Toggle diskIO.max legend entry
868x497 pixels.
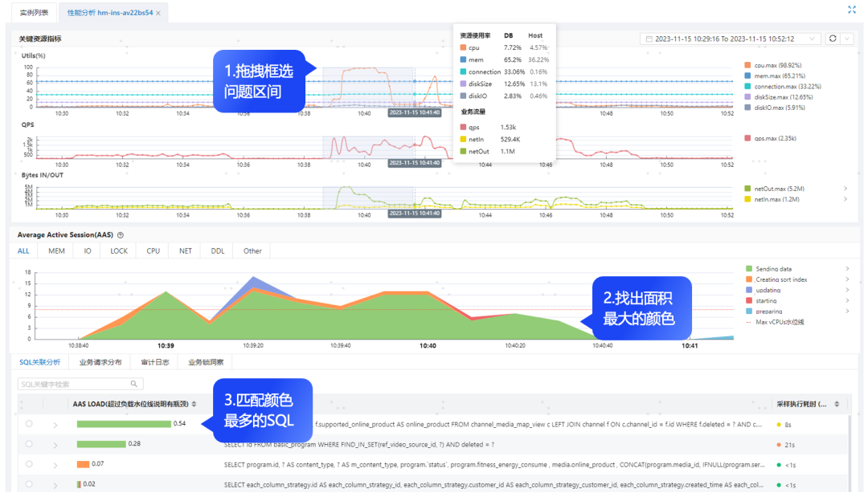775,108
